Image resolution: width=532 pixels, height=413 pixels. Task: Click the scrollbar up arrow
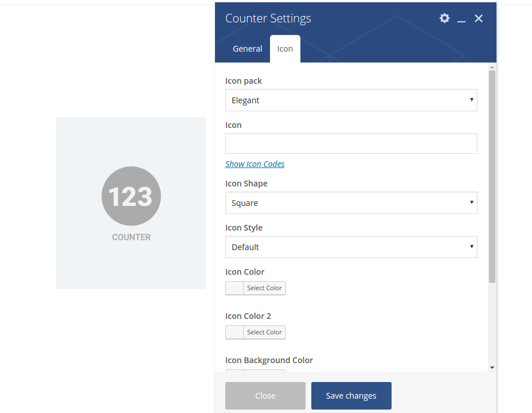[492, 67]
